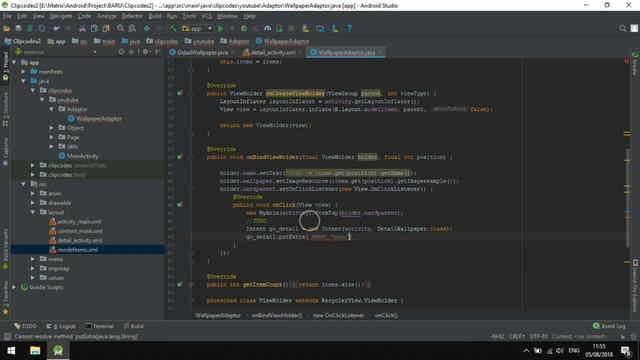Open the Windows Start menu
This screenshot has height=360, width=640.
coord(11,351)
